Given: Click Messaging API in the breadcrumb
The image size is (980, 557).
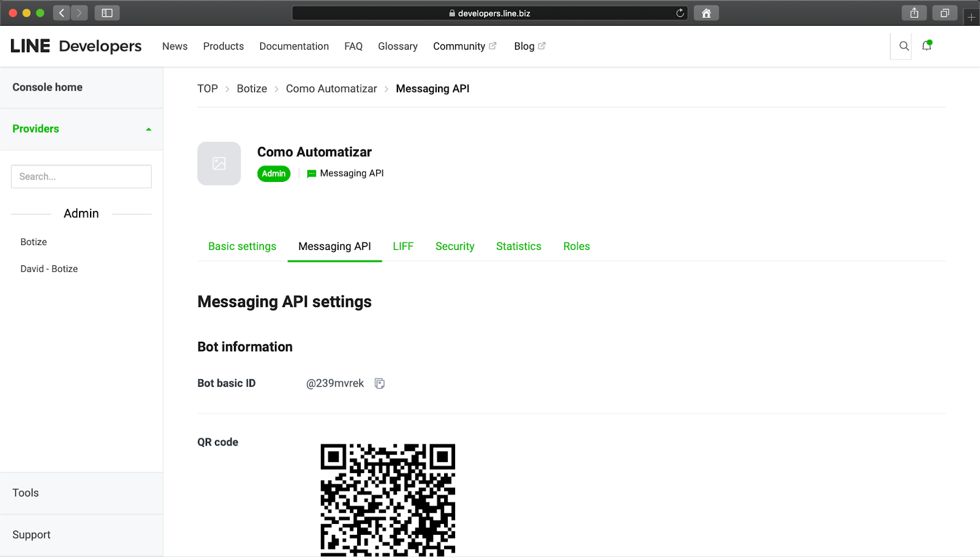Looking at the screenshot, I should (432, 89).
